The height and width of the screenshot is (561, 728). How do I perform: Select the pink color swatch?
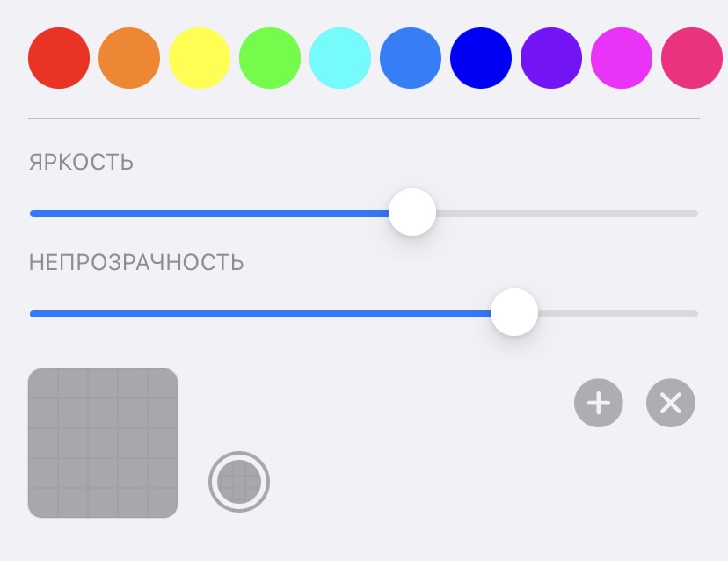(692, 57)
